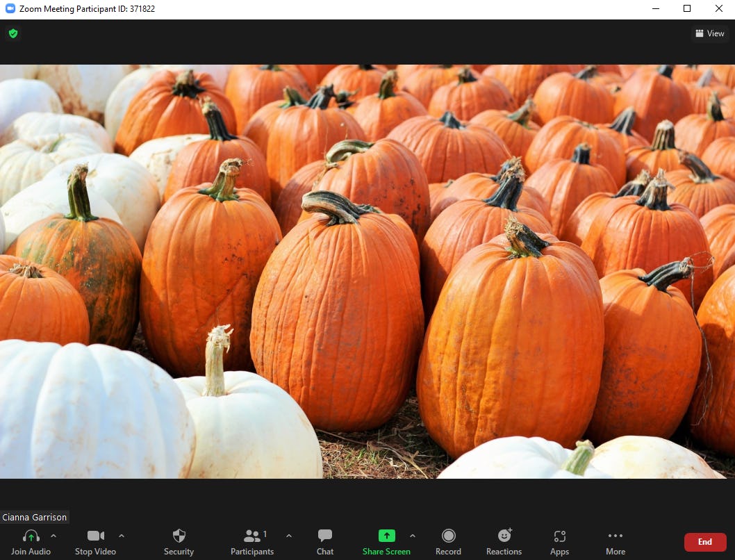This screenshot has height=560, width=735.
Task: Start recording the meeting
Action: (x=448, y=536)
